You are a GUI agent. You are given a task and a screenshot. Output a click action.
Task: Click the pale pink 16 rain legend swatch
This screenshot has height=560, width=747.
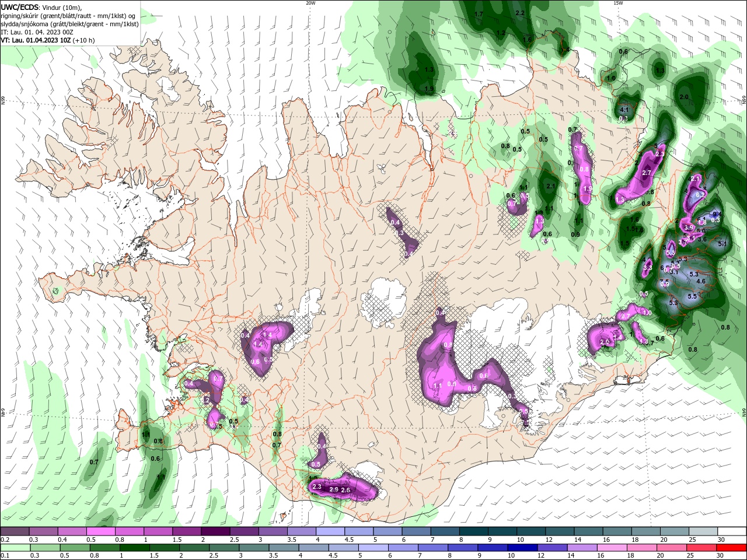tap(613, 548)
